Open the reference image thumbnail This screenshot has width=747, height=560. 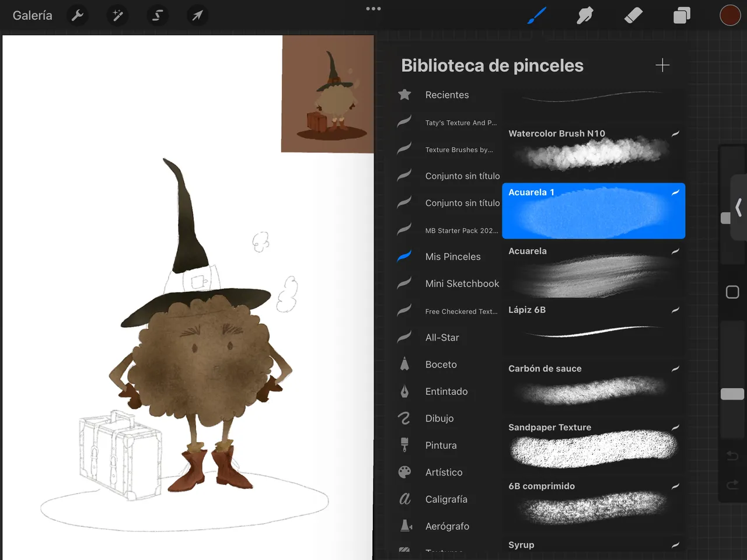point(327,94)
